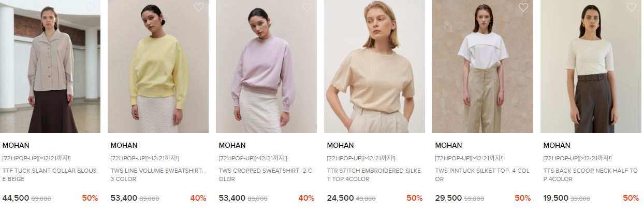Favorite the Back Scoop Neck Half Top heart

coord(632,7)
